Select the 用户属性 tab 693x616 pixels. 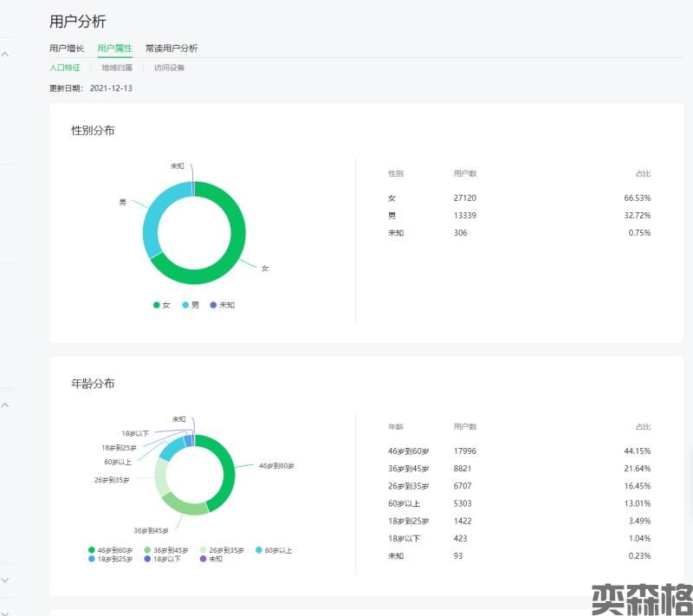click(114, 49)
